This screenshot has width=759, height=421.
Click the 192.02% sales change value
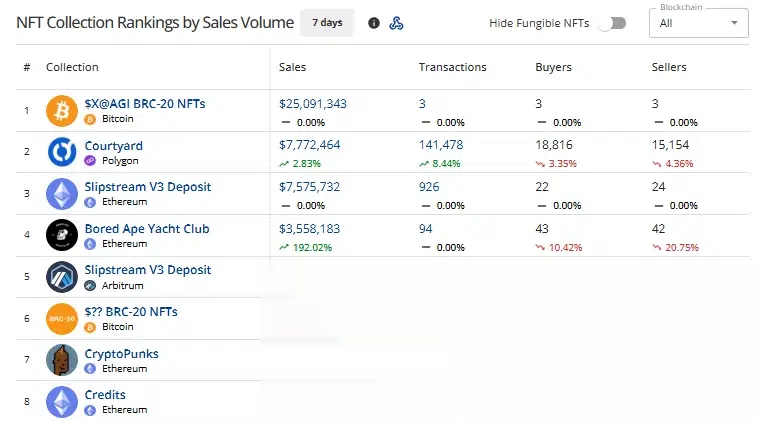click(312, 248)
